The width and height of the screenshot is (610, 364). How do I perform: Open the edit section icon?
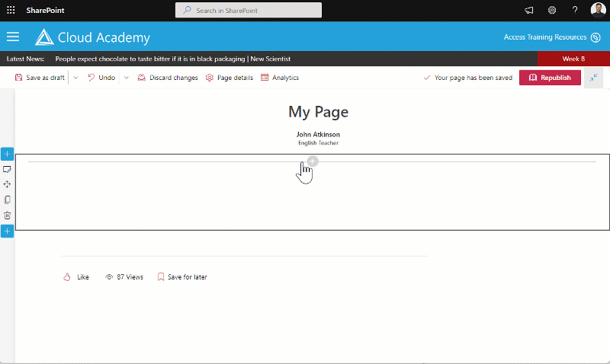point(7,169)
